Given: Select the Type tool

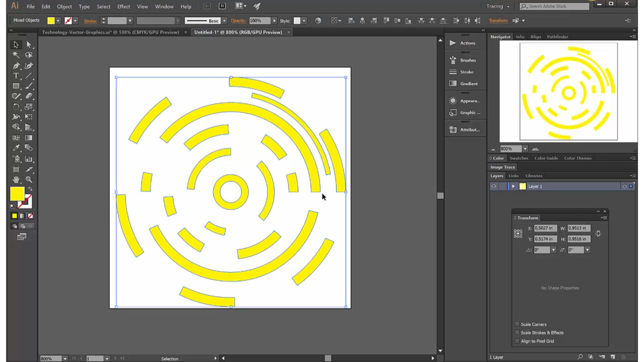Looking at the screenshot, I should pos(16,76).
